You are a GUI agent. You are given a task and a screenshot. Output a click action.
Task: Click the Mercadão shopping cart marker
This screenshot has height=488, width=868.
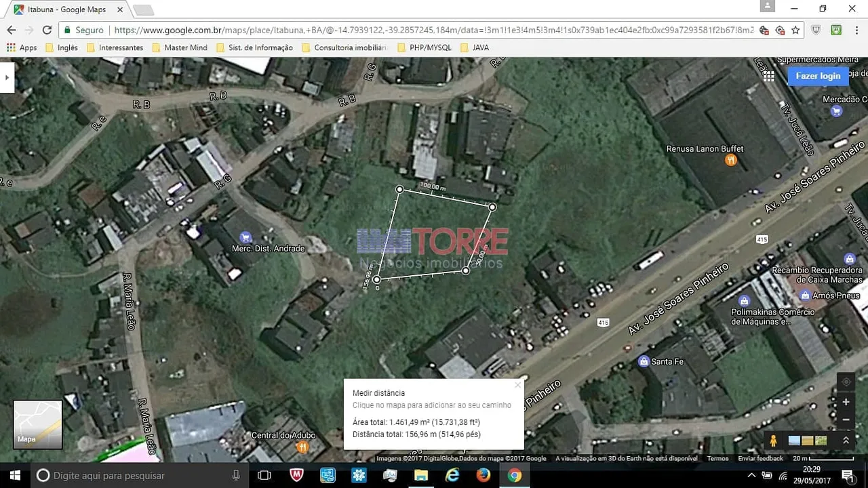[836, 111]
